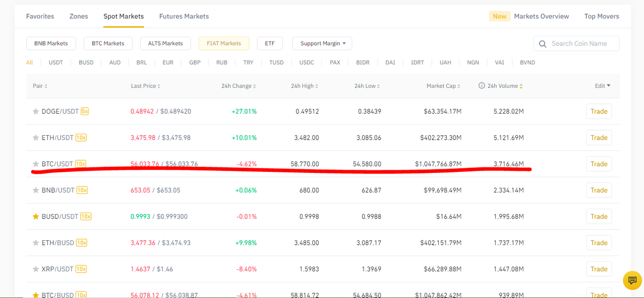The image size is (644, 298).
Task: Filter pairs by BIDR
Action: 363,62
